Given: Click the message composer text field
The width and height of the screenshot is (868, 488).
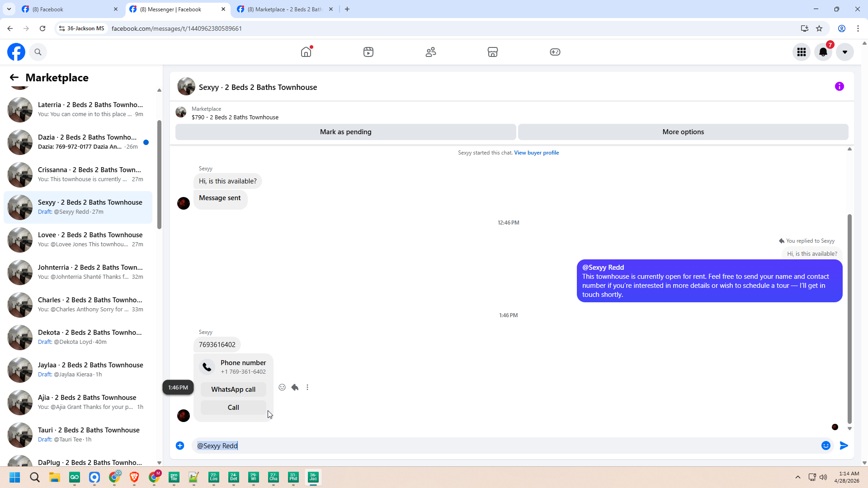Looking at the screenshot, I should pos(506,446).
